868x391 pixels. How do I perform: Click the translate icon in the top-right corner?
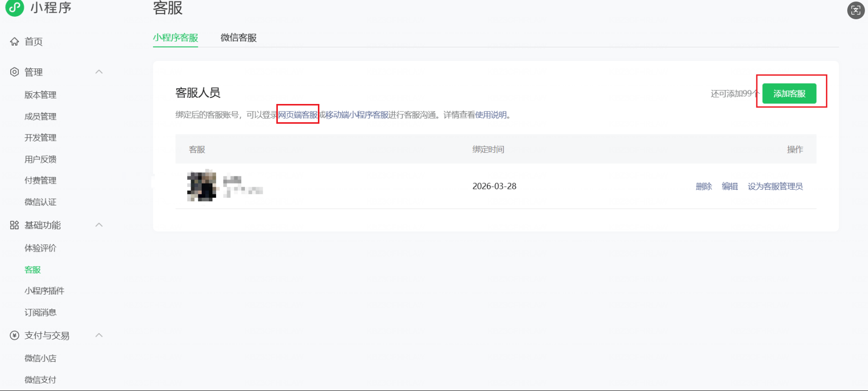coord(856,10)
